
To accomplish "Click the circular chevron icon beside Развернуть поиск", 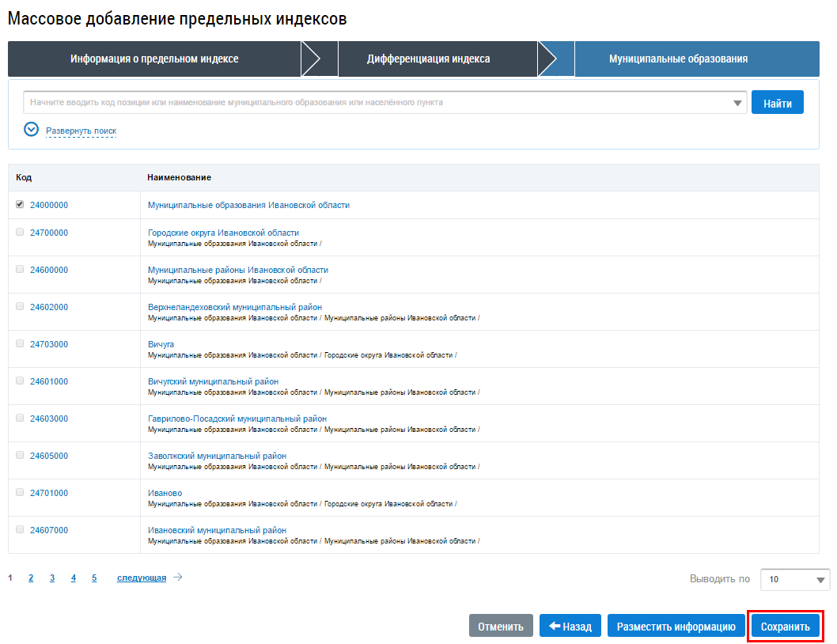I will click(32, 129).
